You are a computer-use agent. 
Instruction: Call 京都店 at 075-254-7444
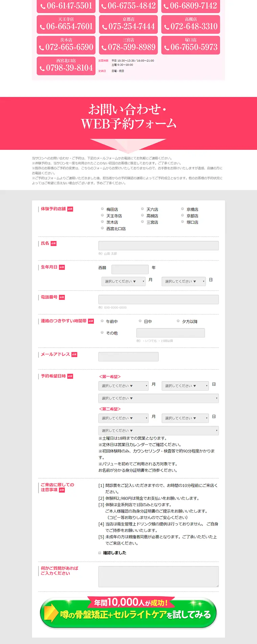coord(128,24)
